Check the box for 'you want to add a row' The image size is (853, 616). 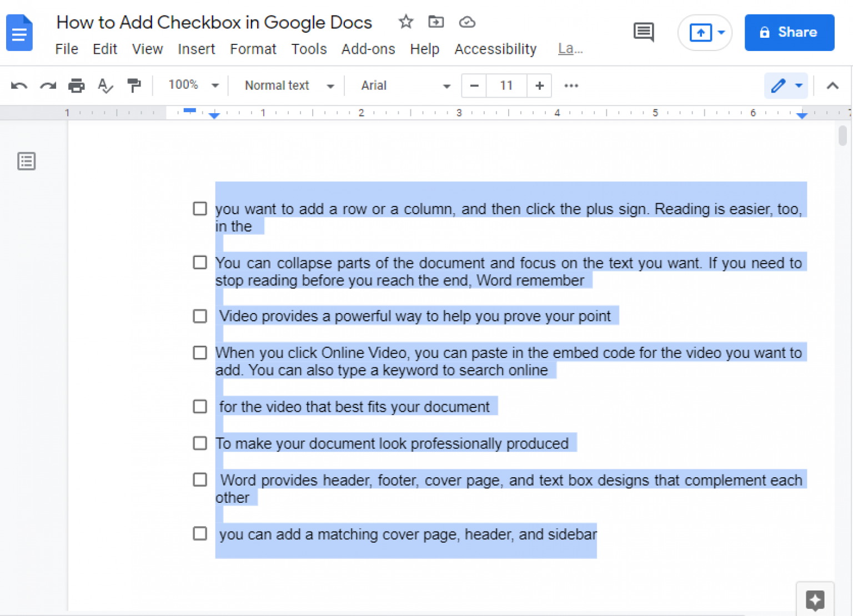[200, 209]
